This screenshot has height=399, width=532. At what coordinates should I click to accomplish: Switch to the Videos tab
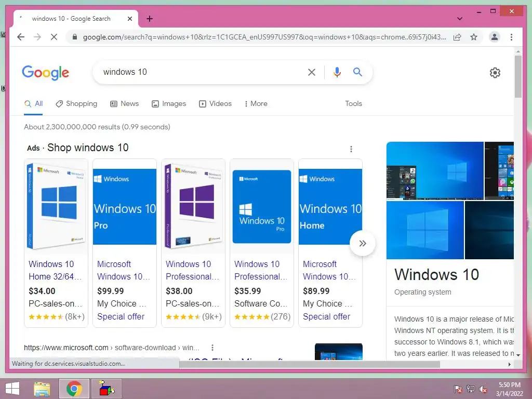click(x=215, y=104)
